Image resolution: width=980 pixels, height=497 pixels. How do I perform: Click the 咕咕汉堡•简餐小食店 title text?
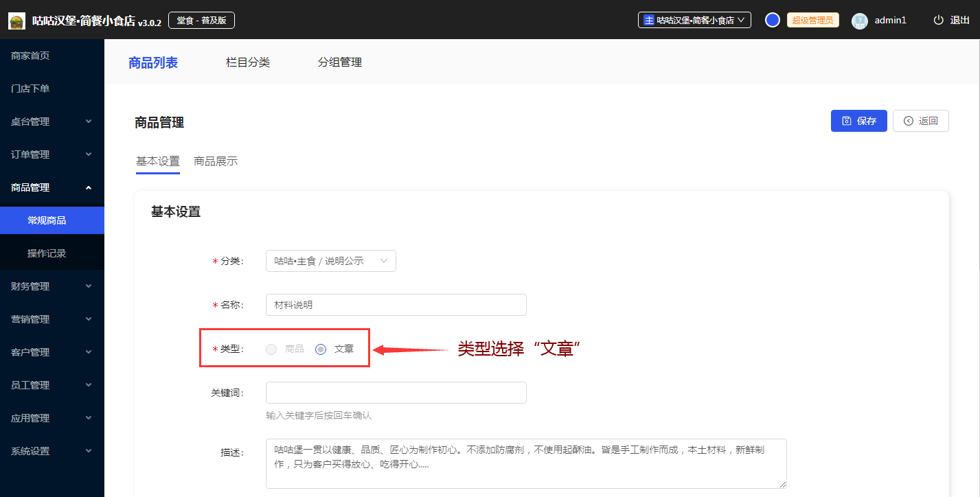[84, 21]
